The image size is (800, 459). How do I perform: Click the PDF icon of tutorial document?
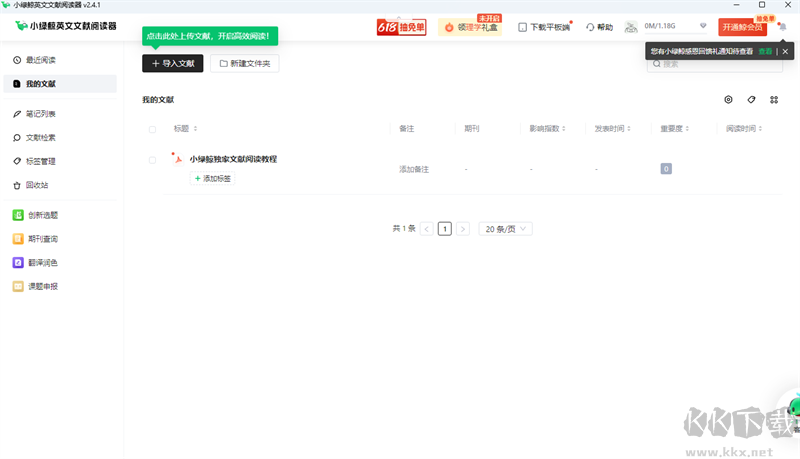(x=178, y=159)
